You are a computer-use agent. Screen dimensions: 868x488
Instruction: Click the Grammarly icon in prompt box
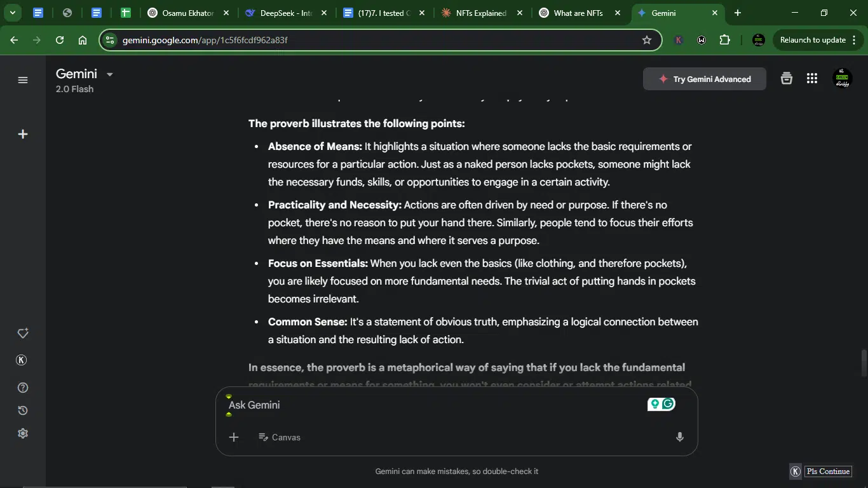click(668, 404)
